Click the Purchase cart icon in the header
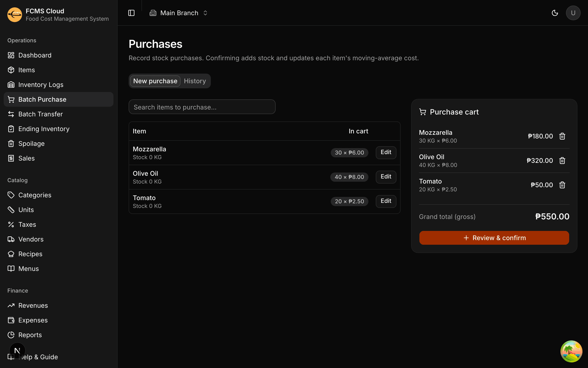Image resolution: width=588 pixels, height=368 pixels. coord(423,112)
